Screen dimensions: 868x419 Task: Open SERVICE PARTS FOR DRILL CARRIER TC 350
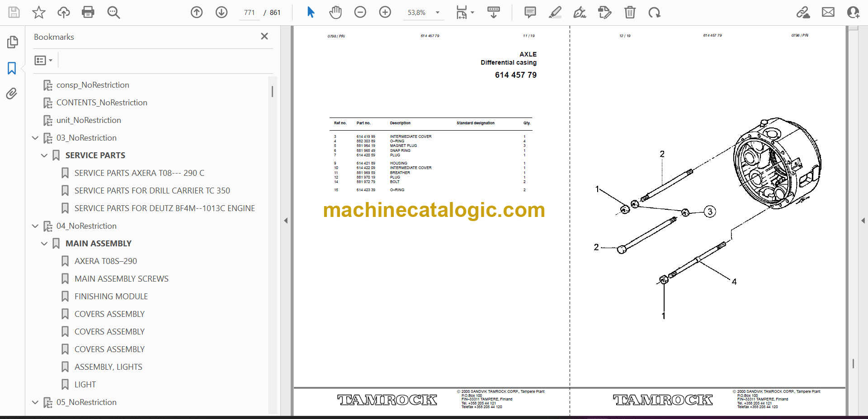pos(152,191)
